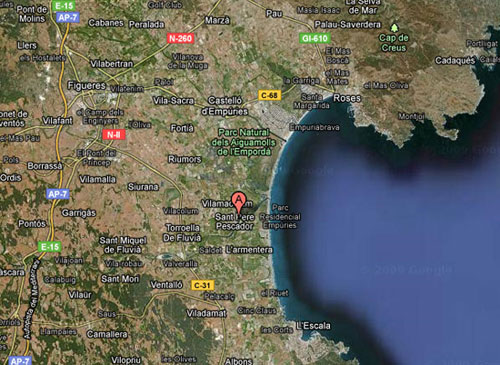Select the Cadaqués label
The height and width of the screenshot is (365, 500).
tap(455, 61)
